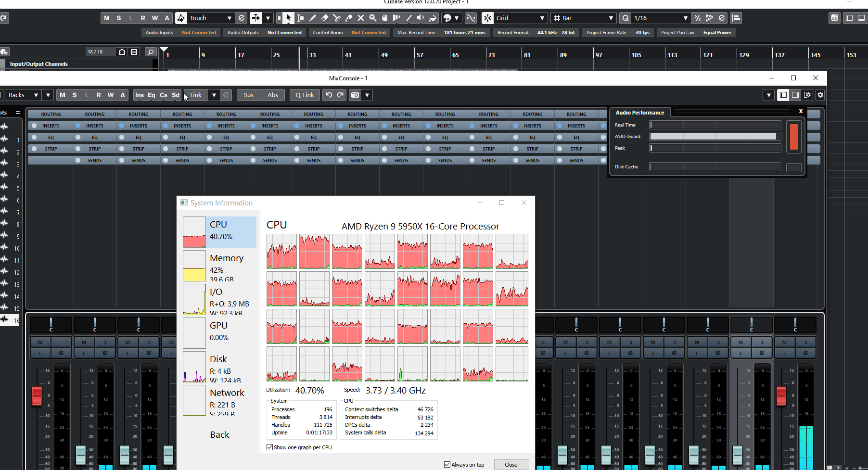Open the Bar grid type dropdown
The width and height of the screenshot is (868, 470).
(583, 18)
